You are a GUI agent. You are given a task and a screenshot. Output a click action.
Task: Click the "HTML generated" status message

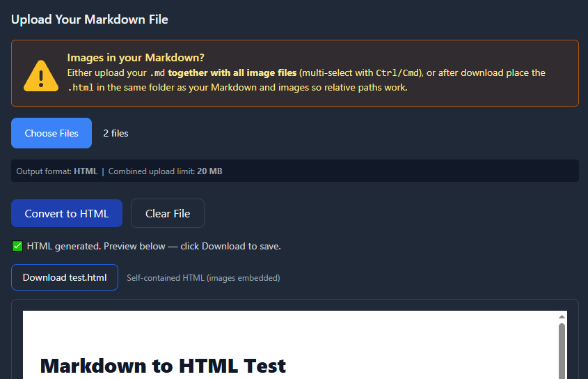click(154, 246)
